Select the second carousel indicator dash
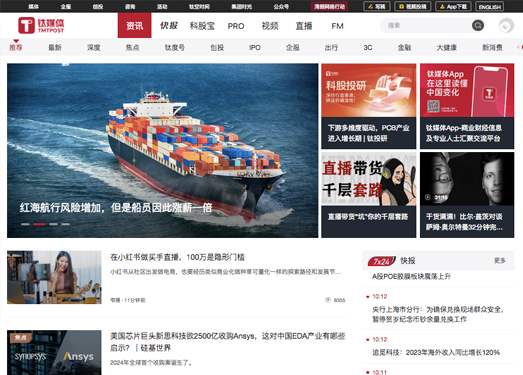This screenshot has width=523, height=375. [39, 224]
